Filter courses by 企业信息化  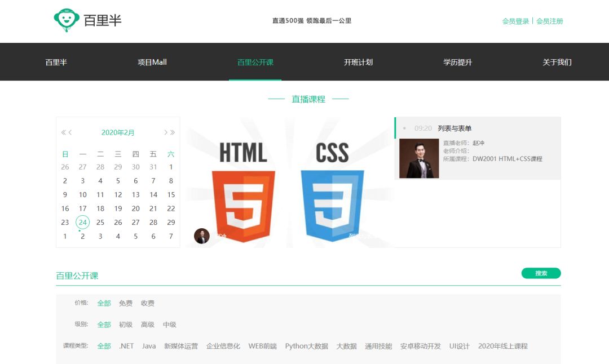(x=223, y=346)
